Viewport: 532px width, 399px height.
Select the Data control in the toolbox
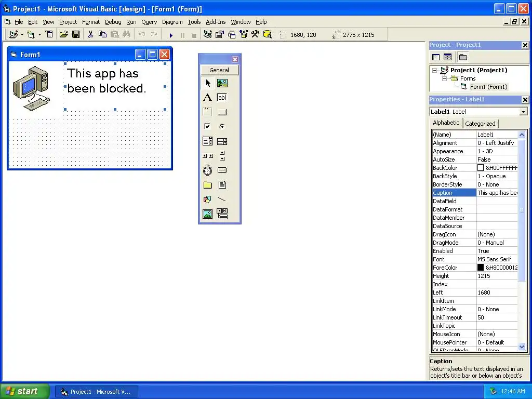[222, 214]
